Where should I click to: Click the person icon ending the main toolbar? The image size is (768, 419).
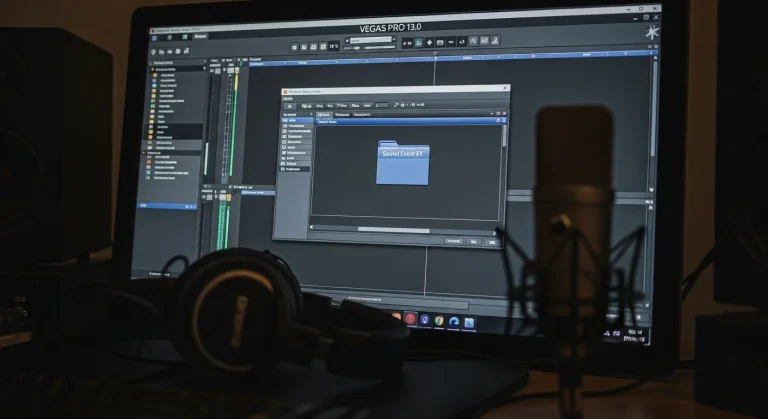coord(495,41)
